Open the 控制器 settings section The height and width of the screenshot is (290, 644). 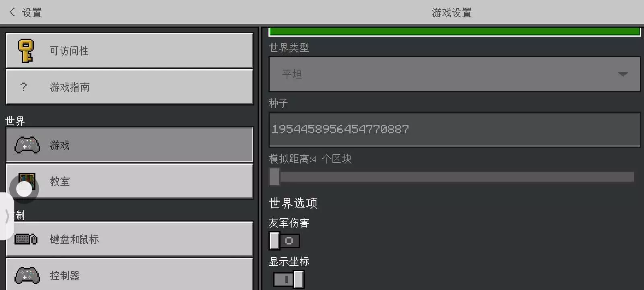[x=130, y=275]
